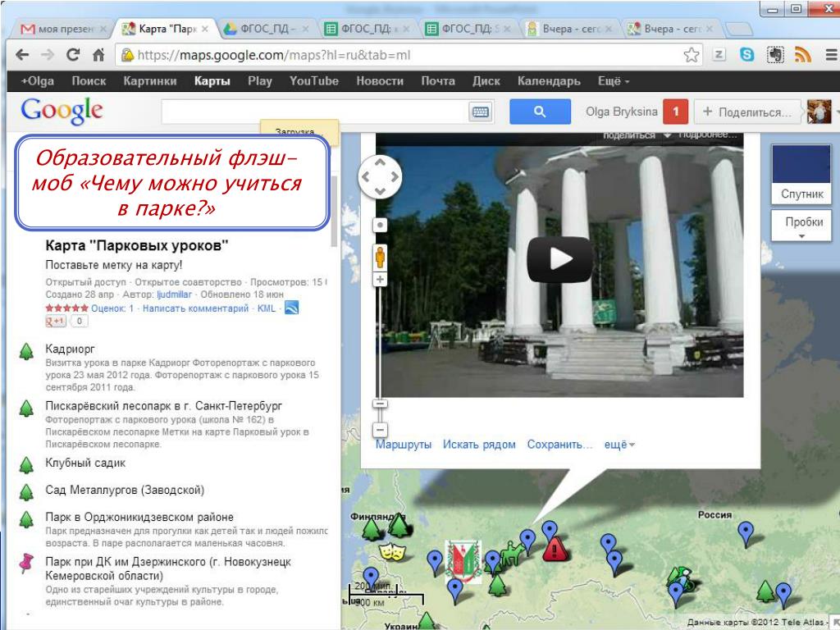Select the red warning triangle map marker
Screen dimensions: 840x630
(555, 549)
